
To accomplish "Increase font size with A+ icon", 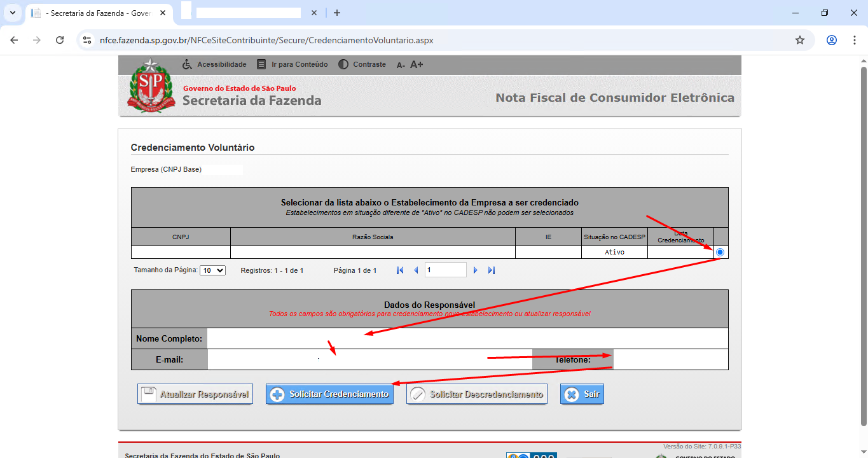I will pos(417,64).
